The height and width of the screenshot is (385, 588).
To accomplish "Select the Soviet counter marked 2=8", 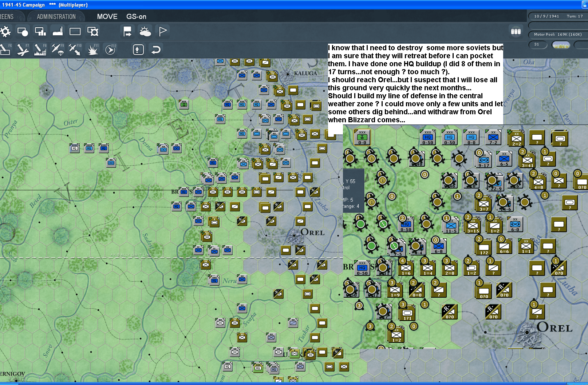I will tap(449, 268).
